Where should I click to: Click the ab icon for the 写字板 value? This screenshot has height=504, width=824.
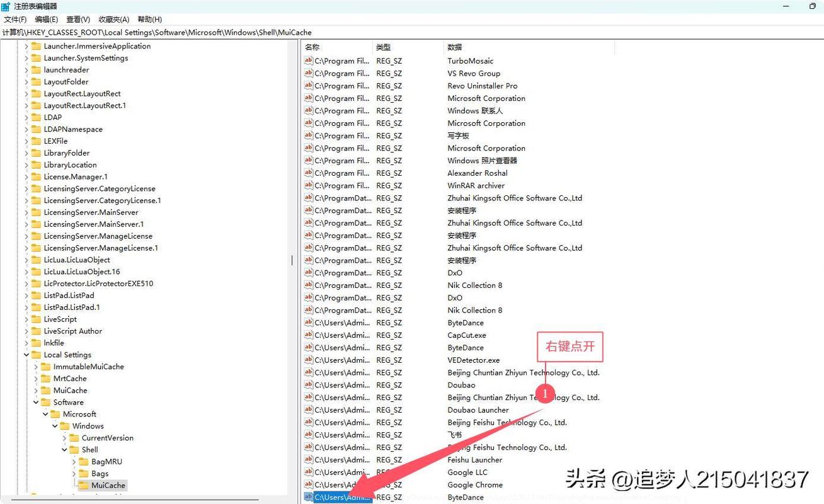coord(309,135)
